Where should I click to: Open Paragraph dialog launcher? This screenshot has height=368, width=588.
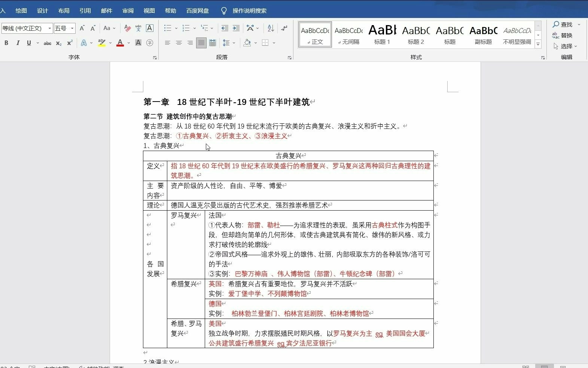pyautogui.click(x=289, y=58)
